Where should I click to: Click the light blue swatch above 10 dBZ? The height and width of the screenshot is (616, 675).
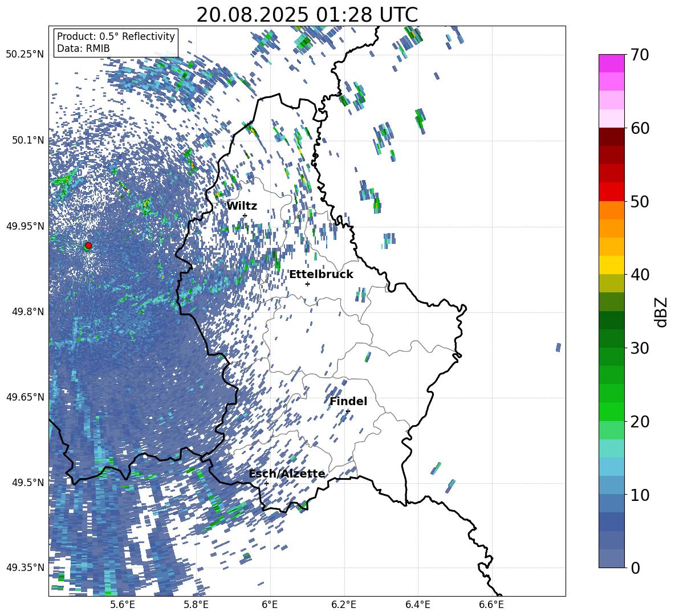[x=611, y=486]
